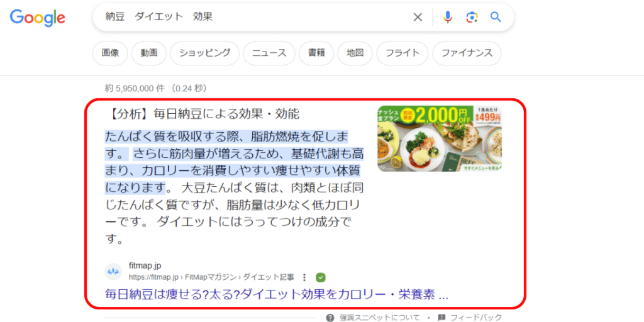This screenshot has height=322, width=644.
Task: Open result link 毎日納豆は痩せる?太る?
Action: tap(276, 295)
